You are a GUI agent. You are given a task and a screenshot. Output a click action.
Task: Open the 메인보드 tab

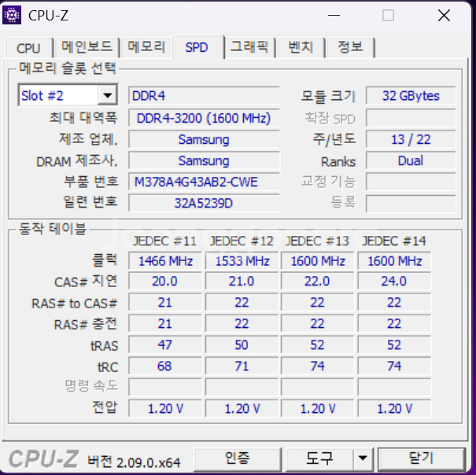coord(87,47)
